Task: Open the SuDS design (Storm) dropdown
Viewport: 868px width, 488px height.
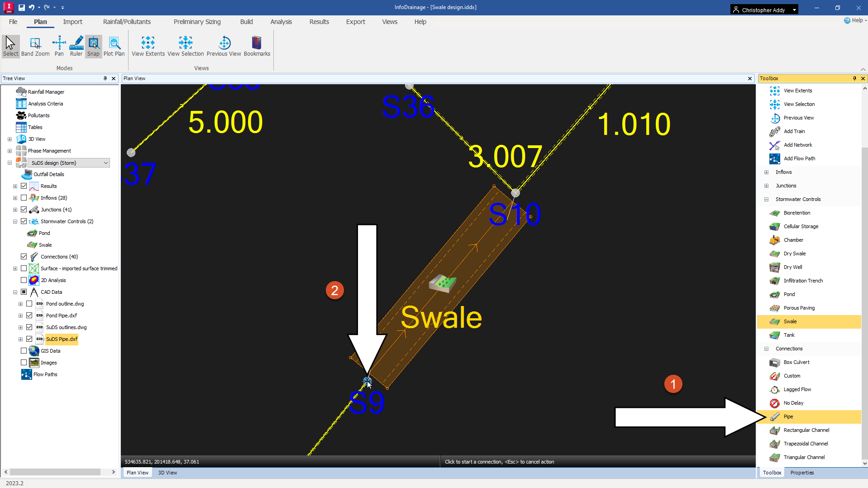Action: click(x=69, y=163)
